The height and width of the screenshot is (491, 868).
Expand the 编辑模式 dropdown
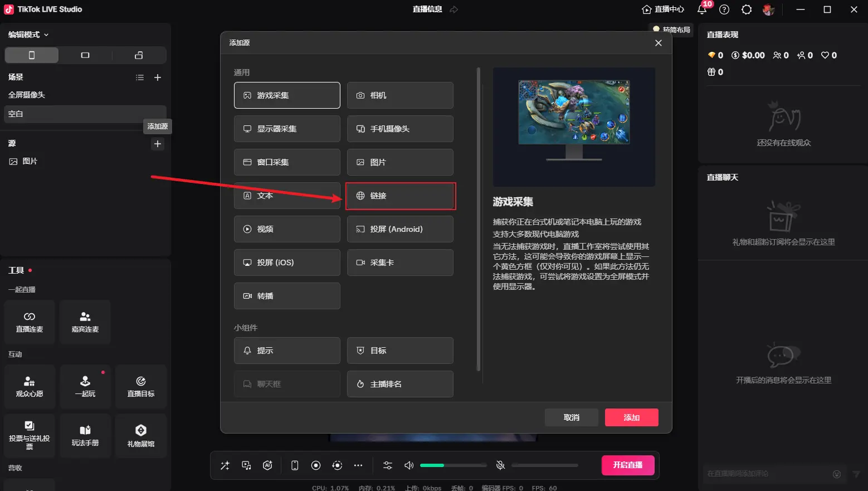pos(28,35)
